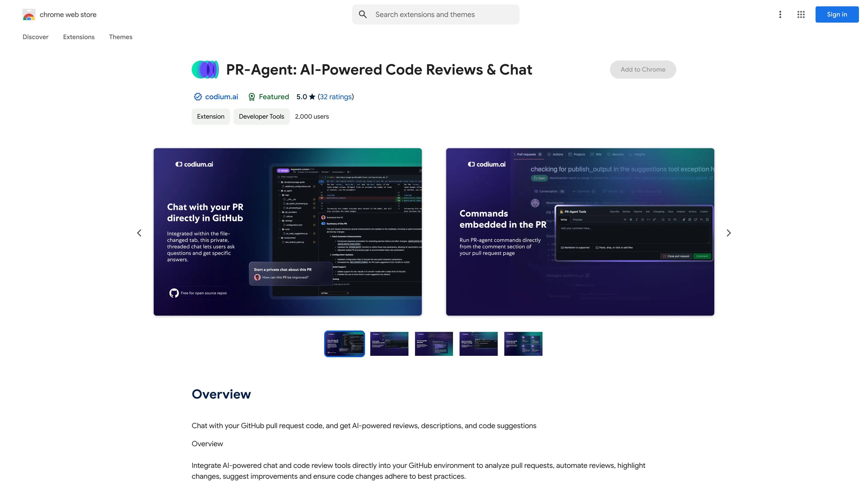Click the rating star icon
Screen dimensions: 868x488
click(312, 97)
